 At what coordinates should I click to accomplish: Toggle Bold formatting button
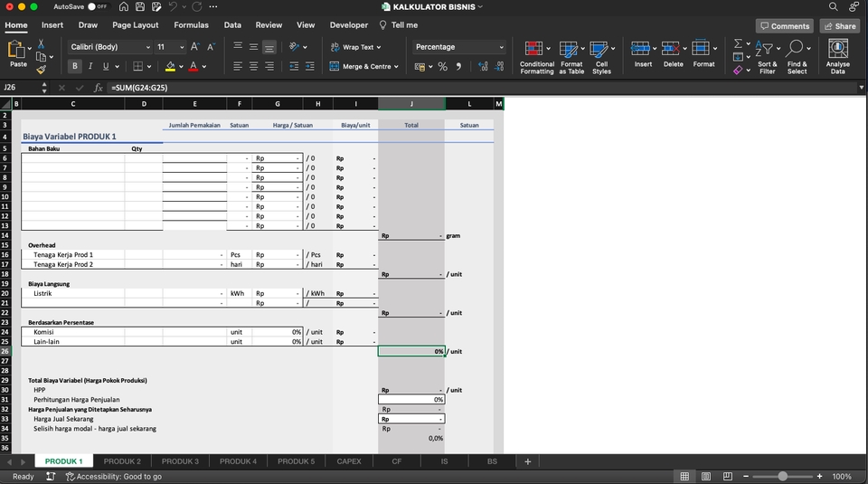(x=75, y=66)
